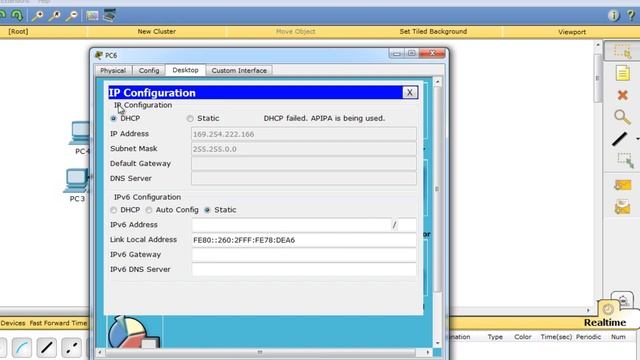The height and width of the screenshot is (360, 640).
Task: Click the IPv6 DNS Server field
Action: pos(304,269)
